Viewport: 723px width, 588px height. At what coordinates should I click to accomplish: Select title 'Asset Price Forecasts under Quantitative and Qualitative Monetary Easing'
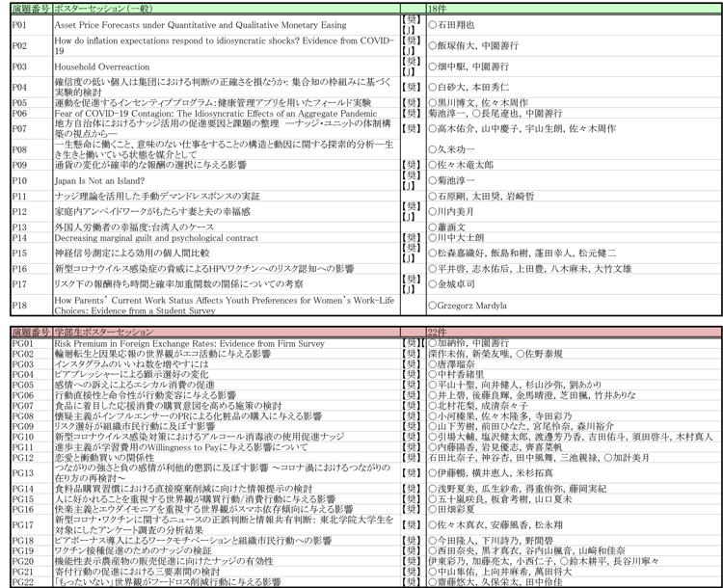tap(201, 25)
